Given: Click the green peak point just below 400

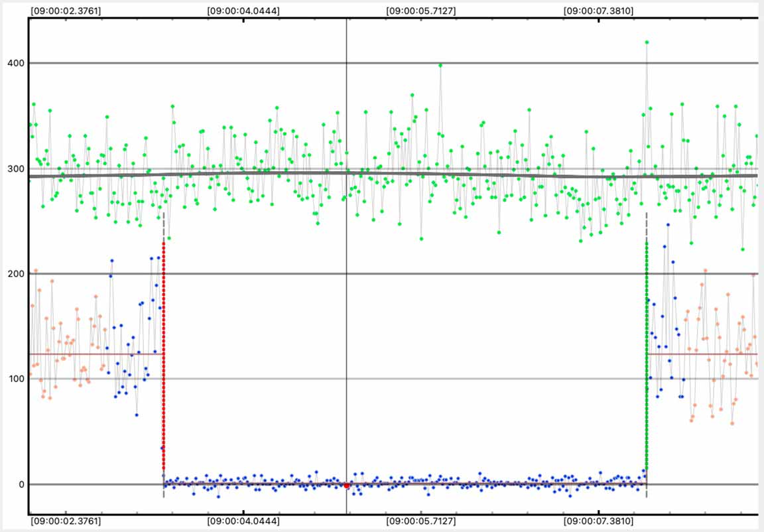Looking at the screenshot, I should [x=440, y=65].
